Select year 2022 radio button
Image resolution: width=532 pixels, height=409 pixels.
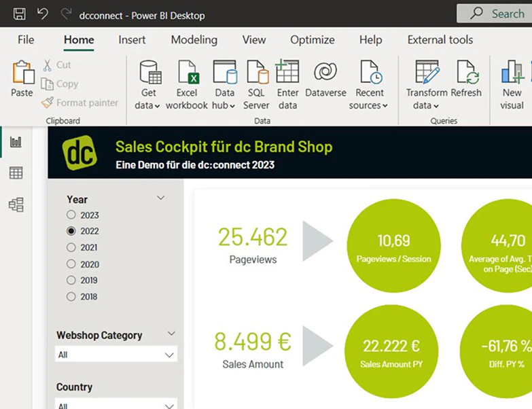tap(71, 231)
